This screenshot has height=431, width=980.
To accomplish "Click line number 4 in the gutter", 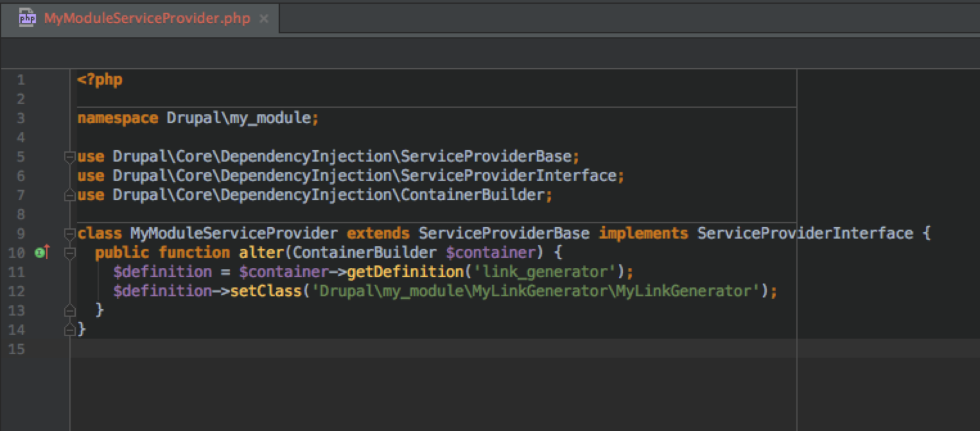I will [21, 137].
